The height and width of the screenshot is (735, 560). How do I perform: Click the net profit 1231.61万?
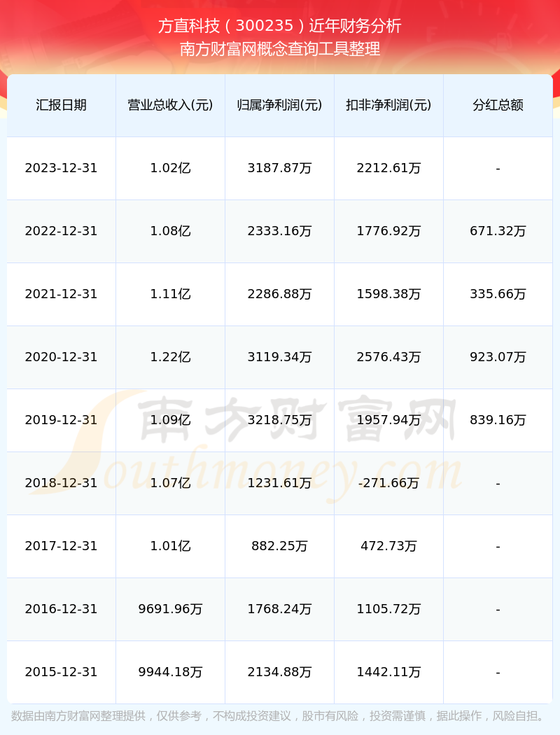(x=280, y=483)
